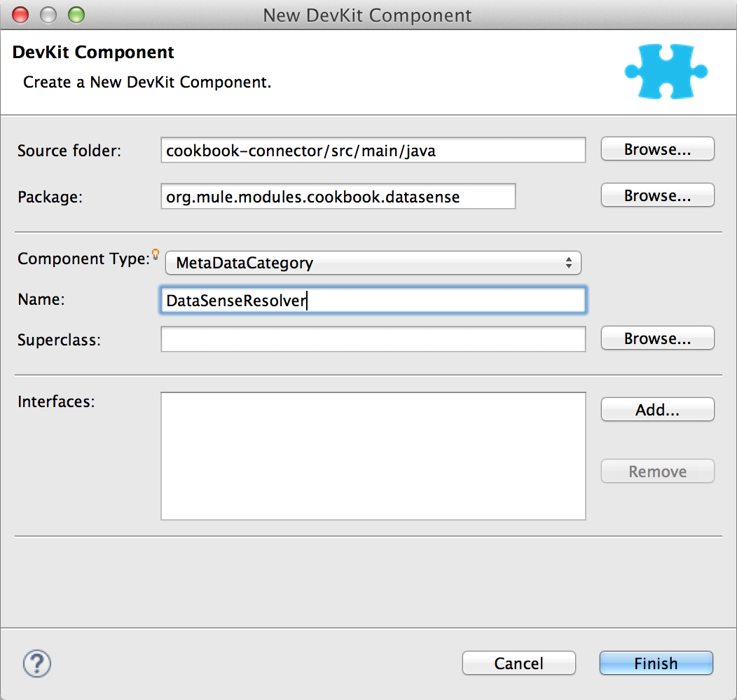Select the green zoom traffic light button

(76, 14)
